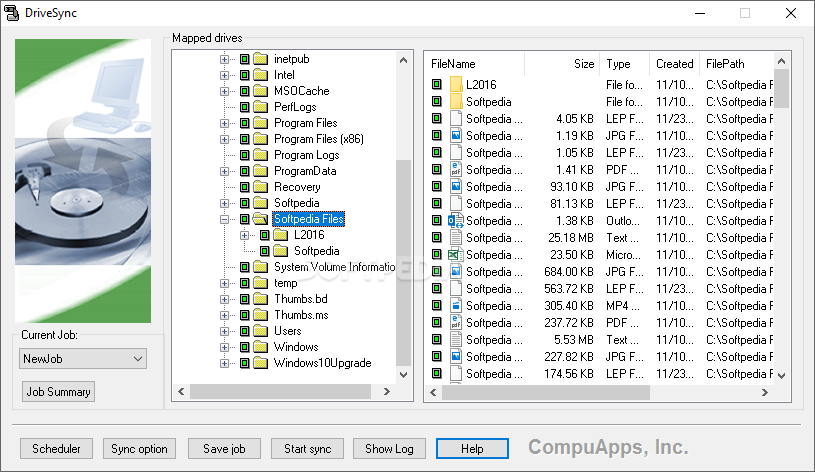Click the Windows10Upgrade folder icon

click(x=260, y=363)
